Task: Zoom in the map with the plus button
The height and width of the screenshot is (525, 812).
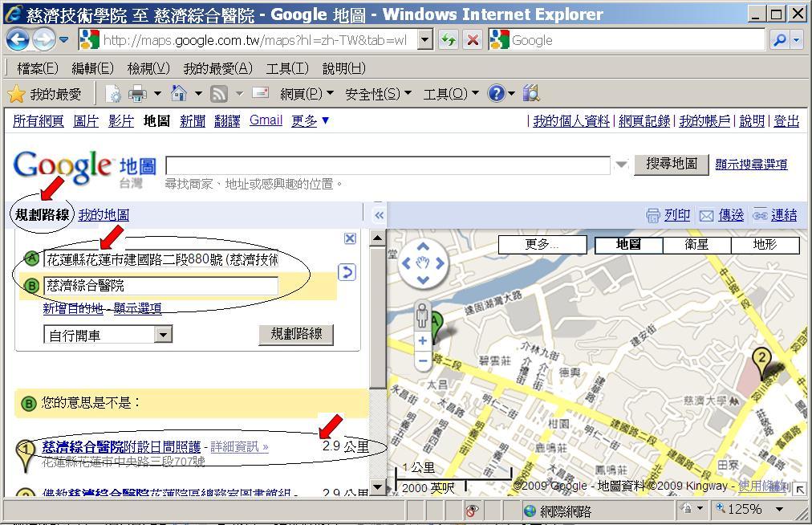Action: pos(423,340)
